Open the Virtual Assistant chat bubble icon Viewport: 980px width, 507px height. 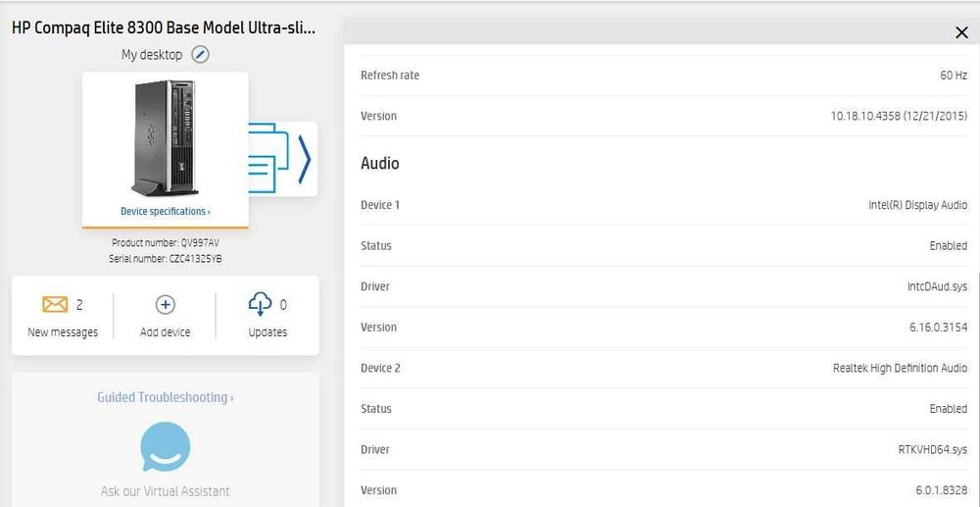click(x=165, y=446)
